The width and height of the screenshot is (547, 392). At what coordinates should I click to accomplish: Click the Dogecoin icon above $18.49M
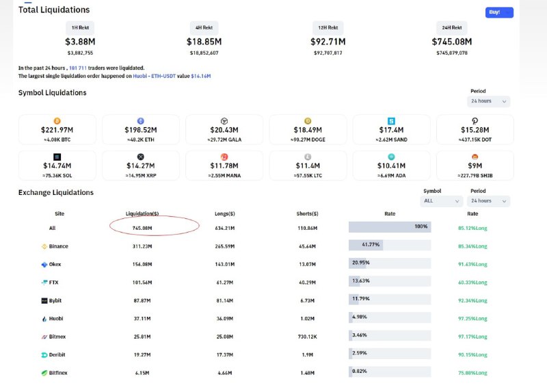[x=308, y=121]
